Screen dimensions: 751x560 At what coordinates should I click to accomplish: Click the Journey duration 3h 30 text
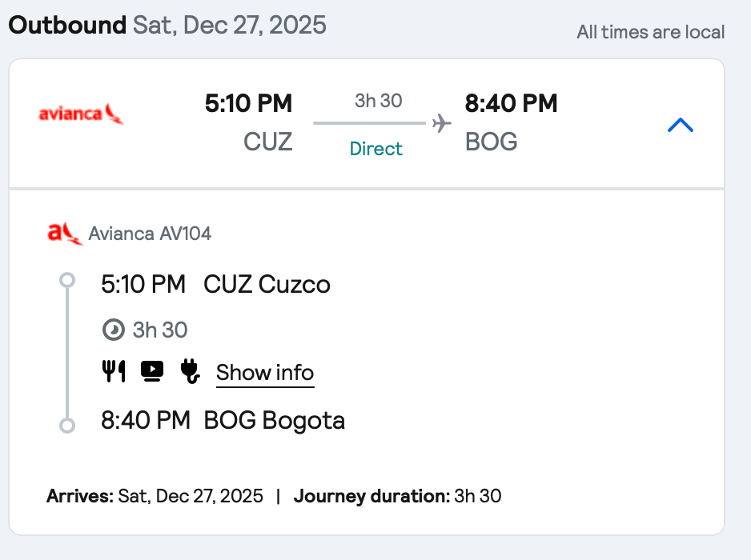(x=397, y=496)
